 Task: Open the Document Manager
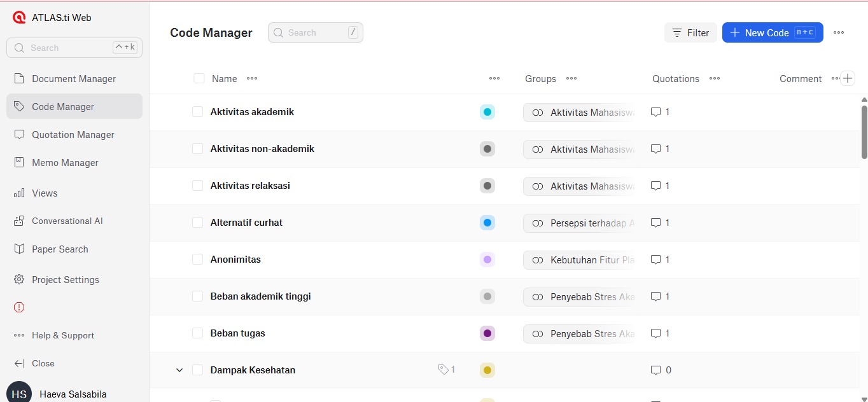[74, 79]
